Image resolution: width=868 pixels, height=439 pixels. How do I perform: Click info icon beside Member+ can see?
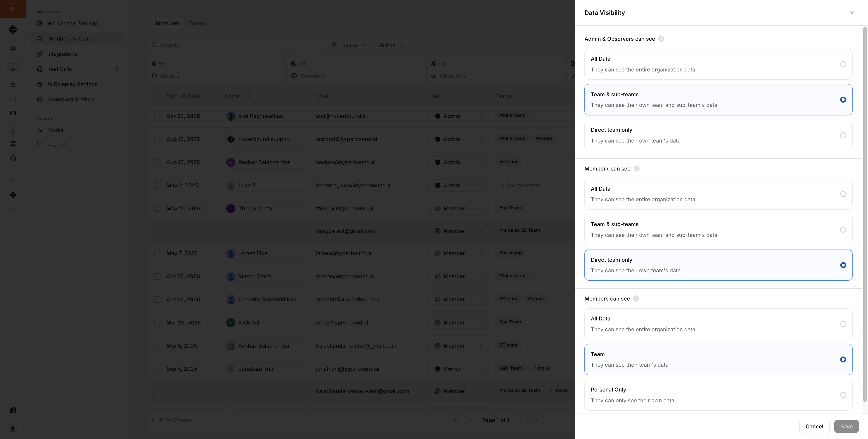637,169
